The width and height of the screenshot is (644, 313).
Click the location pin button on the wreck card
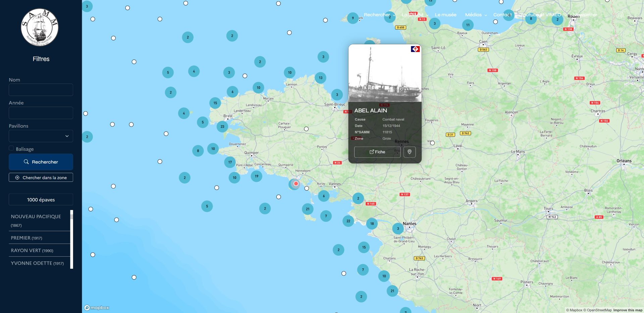point(410,152)
